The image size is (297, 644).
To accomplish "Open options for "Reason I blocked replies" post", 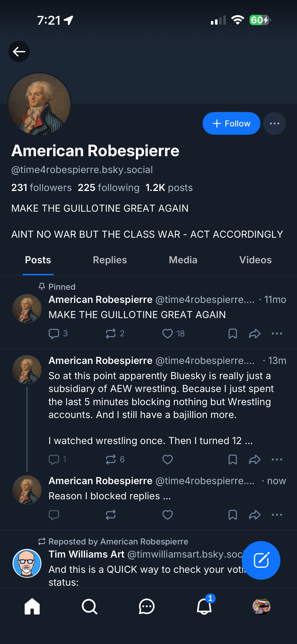I will tap(277, 515).
